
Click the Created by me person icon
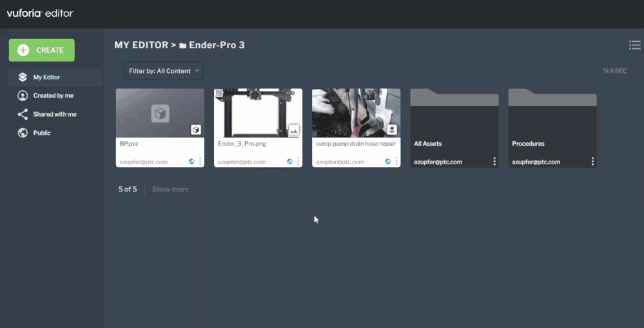(23, 95)
